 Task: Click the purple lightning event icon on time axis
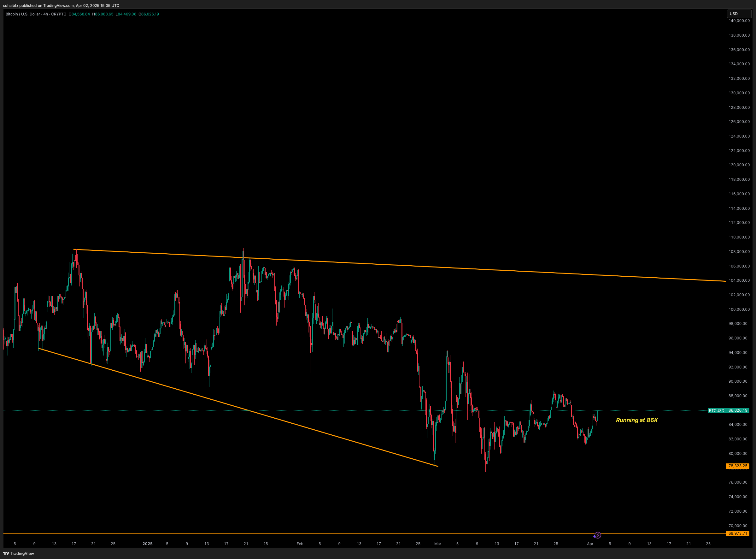pyautogui.click(x=598, y=535)
